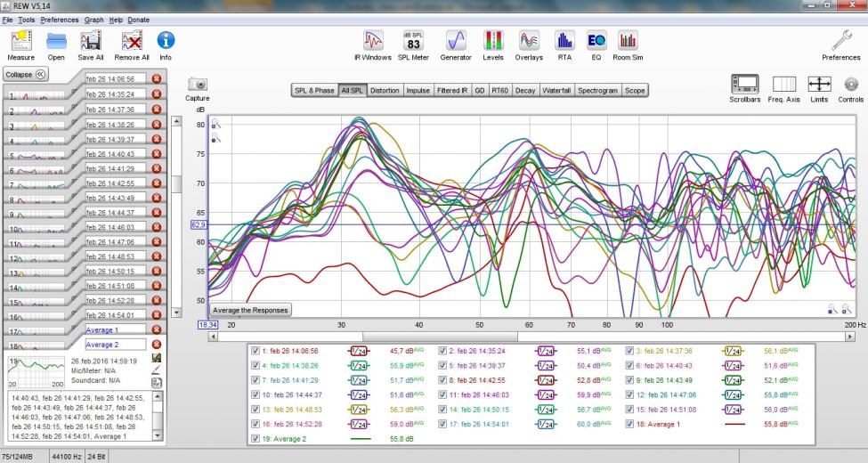
Task: Open the Room Sim tool
Action: point(628,41)
